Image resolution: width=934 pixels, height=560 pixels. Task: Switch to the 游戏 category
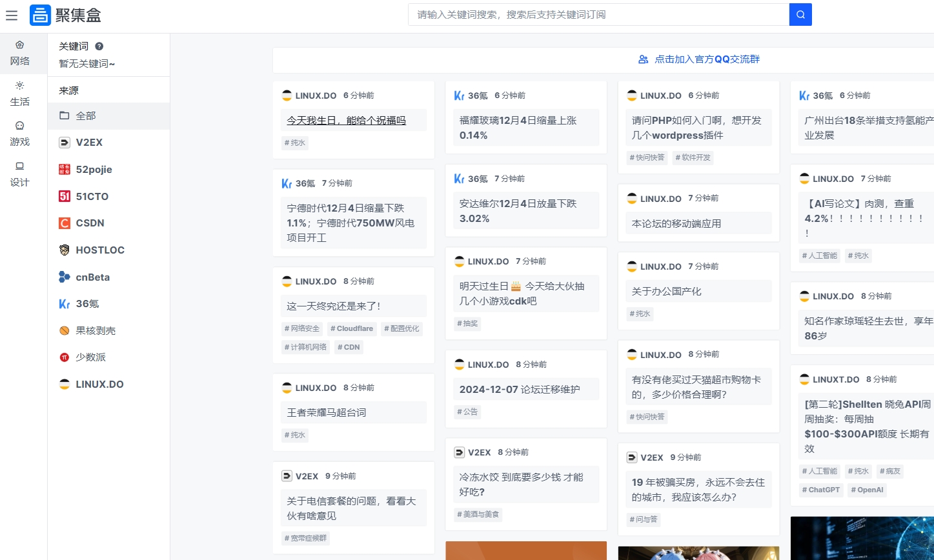(19, 130)
